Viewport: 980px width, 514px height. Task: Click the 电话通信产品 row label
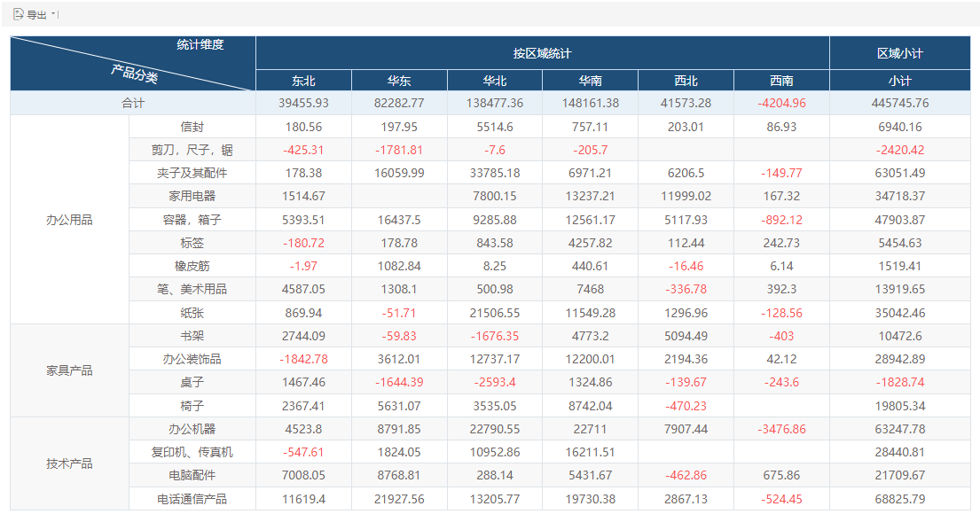pos(192,498)
